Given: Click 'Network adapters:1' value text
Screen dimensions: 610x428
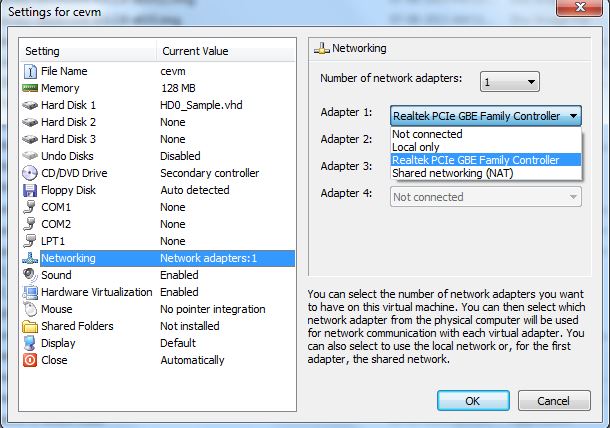Looking at the screenshot, I should coord(209,258).
